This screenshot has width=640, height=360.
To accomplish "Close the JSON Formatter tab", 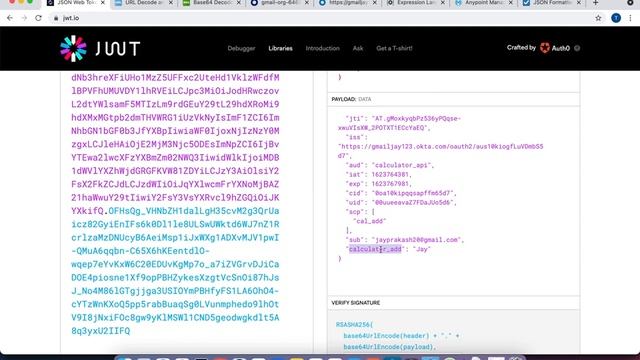I will tap(578, 3).
